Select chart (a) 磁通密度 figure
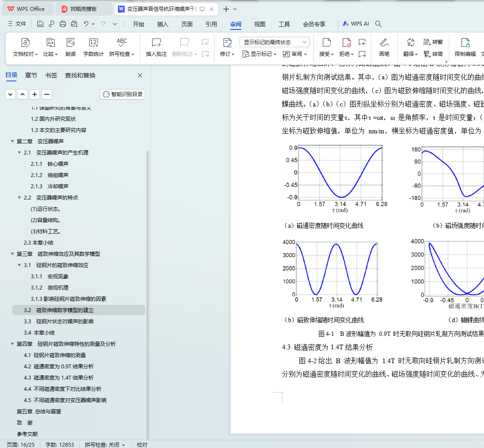Image resolution: width=484 pixels, height=448 pixels. (335, 180)
